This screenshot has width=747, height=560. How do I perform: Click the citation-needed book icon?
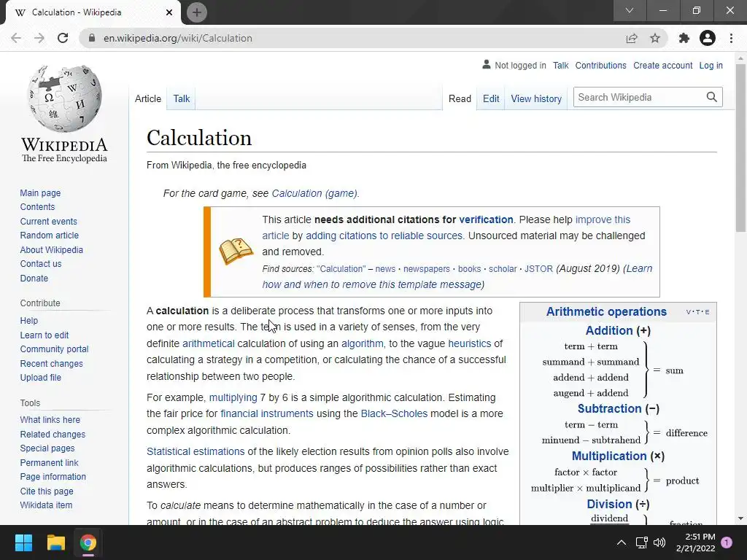click(236, 251)
